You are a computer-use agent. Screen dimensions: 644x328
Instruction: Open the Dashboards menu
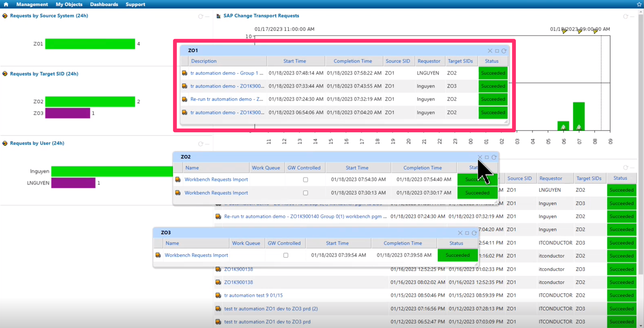[x=104, y=4]
